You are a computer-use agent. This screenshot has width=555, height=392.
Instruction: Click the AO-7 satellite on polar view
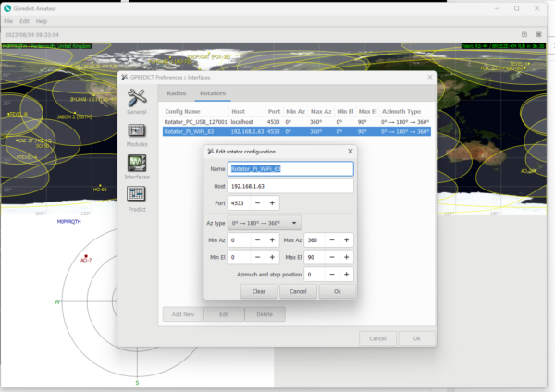[x=86, y=258]
